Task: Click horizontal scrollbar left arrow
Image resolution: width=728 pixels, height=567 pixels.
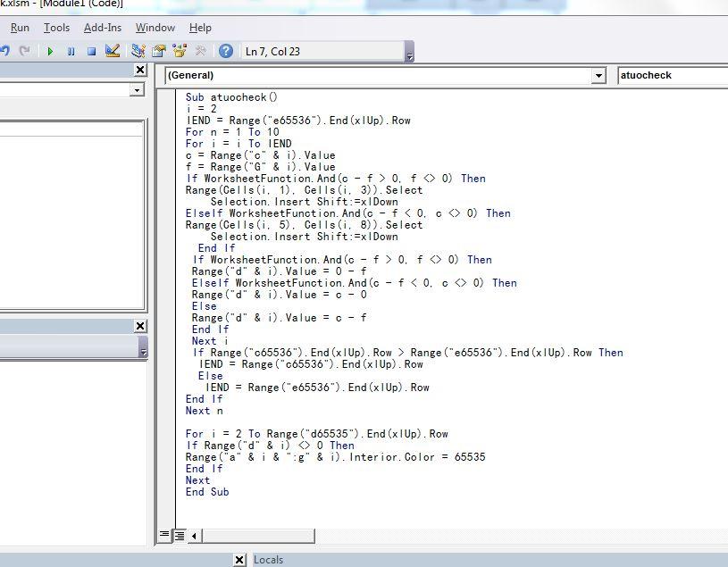Action: [194, 536]
